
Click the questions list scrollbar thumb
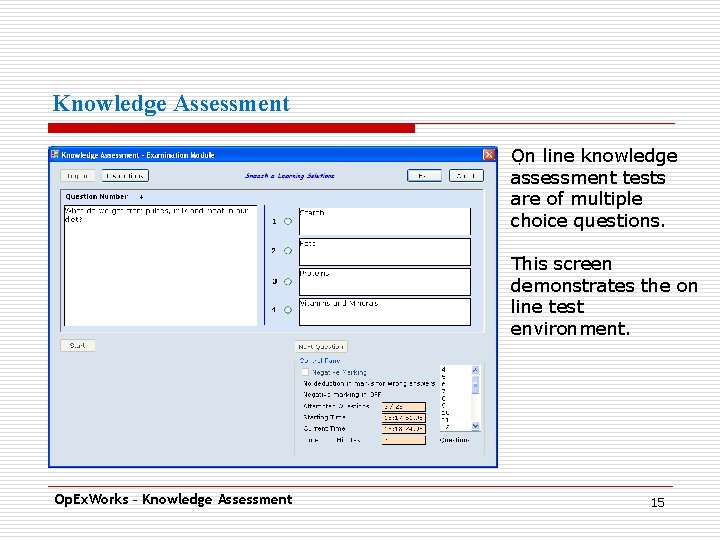(x=475, y=385)
